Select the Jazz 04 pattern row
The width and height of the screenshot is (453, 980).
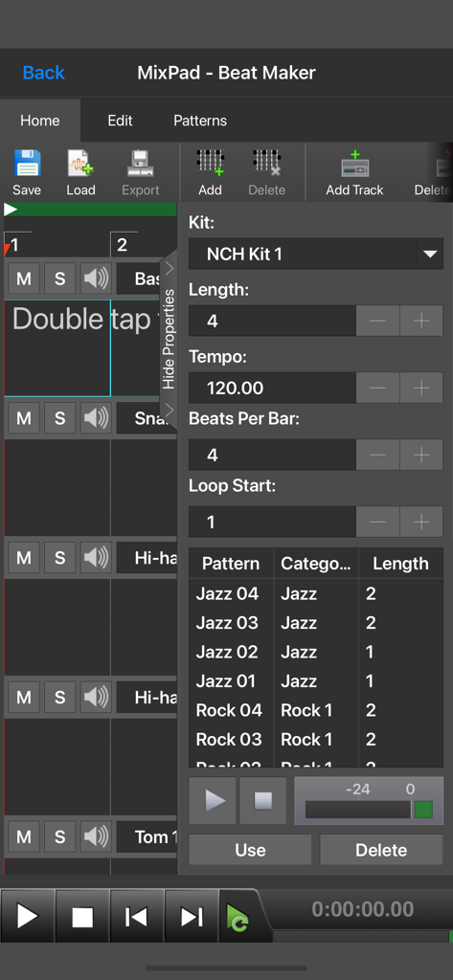pyautogui.click(x=316, y=593)
